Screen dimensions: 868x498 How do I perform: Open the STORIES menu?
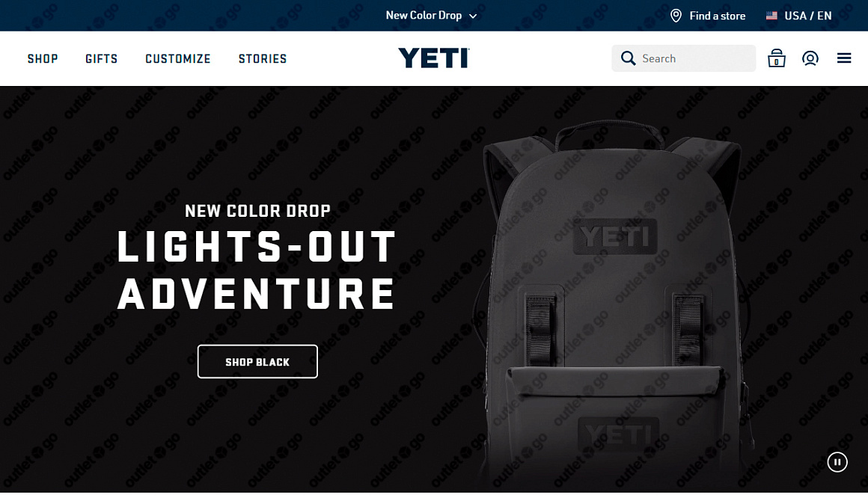[x=263, y=58]
